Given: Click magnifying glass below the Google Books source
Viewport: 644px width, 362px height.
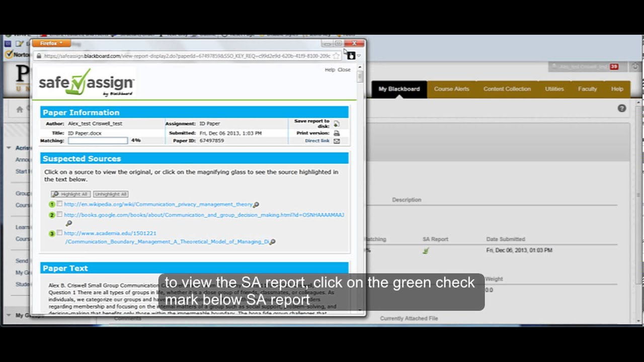Looking at the screenshot, I should [69, 223].
